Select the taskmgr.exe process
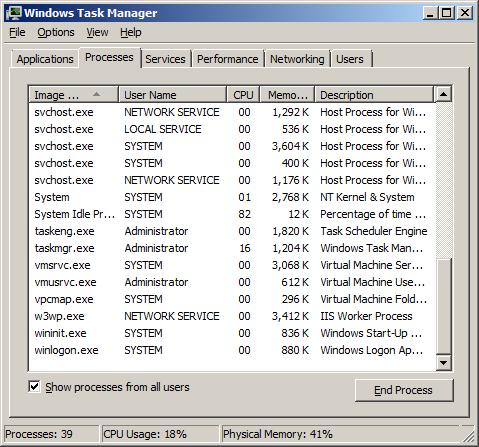Screen dimensions: 479x447 [232, 248]
